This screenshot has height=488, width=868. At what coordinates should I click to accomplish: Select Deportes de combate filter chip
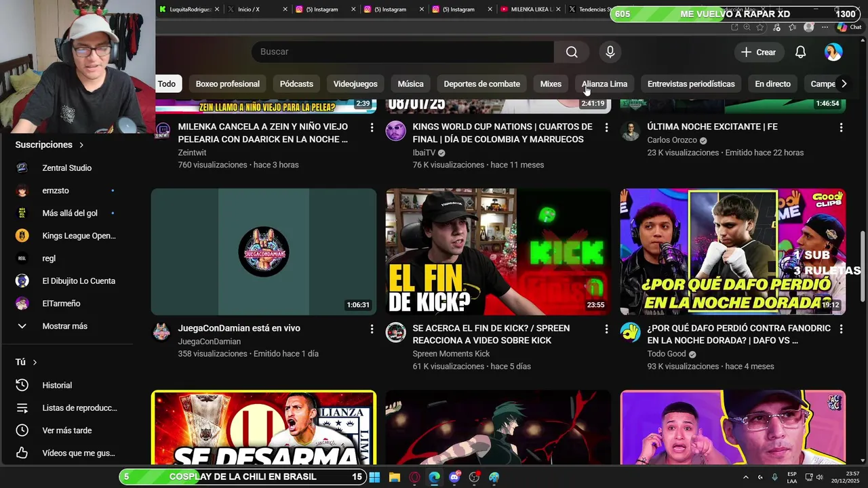[481, 84]
